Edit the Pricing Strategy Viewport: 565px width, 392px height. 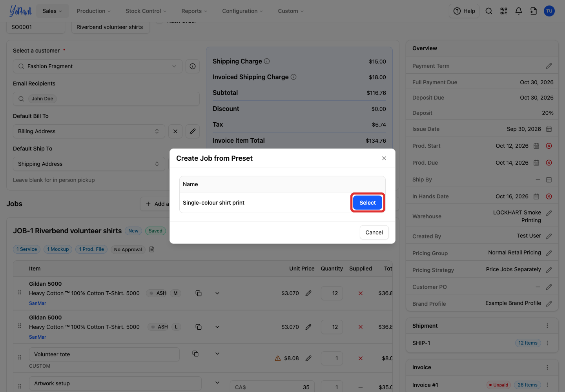tap(549, 270)
